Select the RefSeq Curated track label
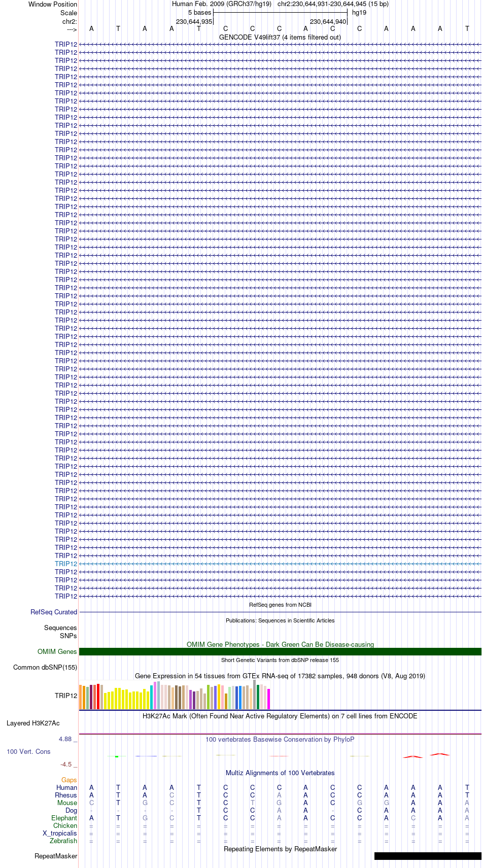This screenshot has height=868, width=482. coord(54,612)
